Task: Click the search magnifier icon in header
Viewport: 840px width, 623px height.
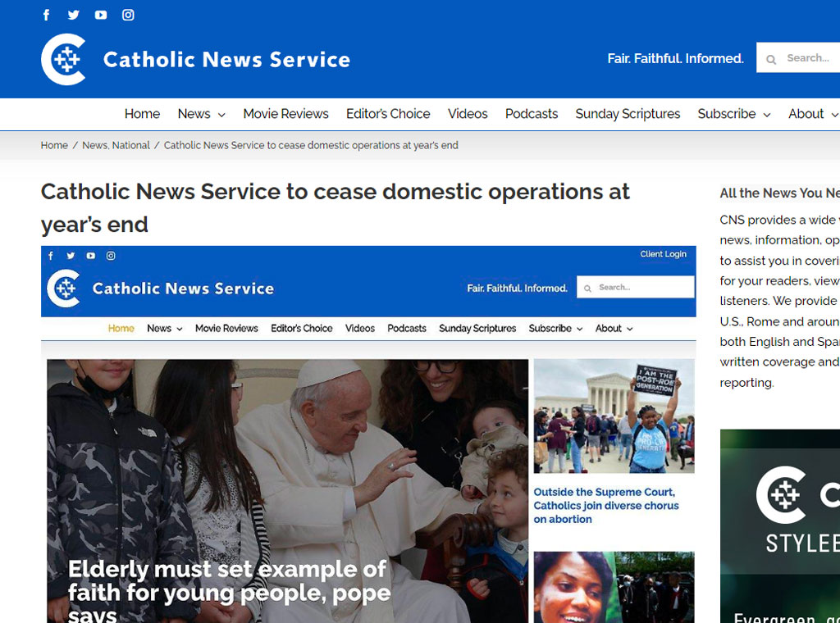Action: (771, 59)
